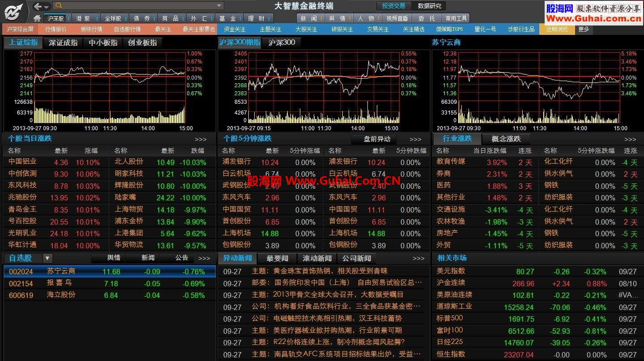Viewport: 644px width, 361px height.
Task: Click 盘前异动 button
Action: pos(377,139)
